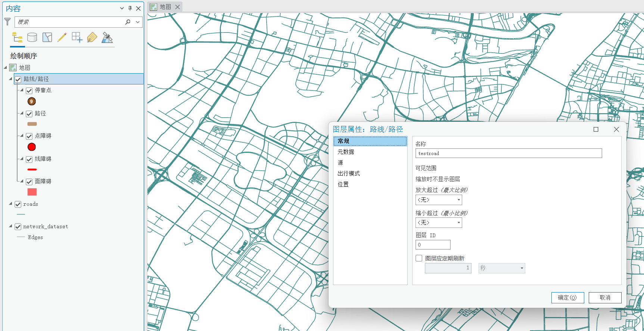Toggle visibility of 路线/路径 layer

[18, 79]
